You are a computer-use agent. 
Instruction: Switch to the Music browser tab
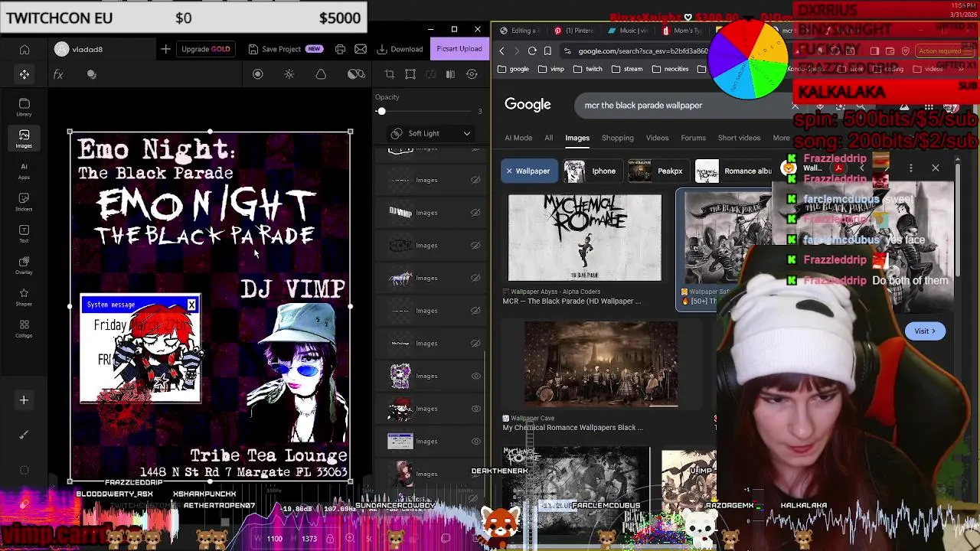coord(629,31)
